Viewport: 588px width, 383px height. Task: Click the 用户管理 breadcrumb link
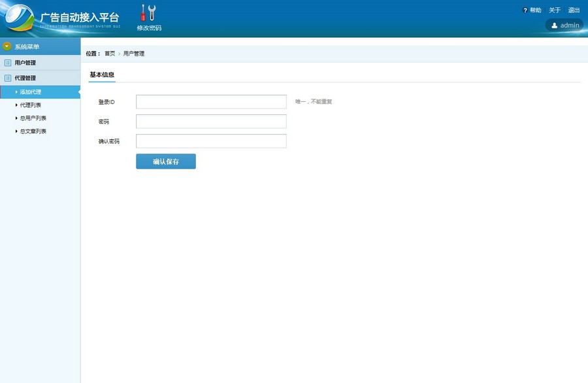pos(134,54)
